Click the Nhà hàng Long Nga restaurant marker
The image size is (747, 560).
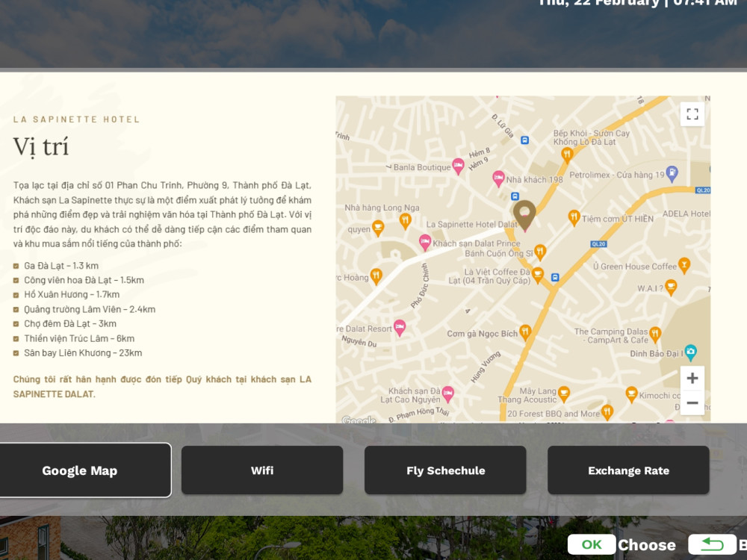coord(405,220)
